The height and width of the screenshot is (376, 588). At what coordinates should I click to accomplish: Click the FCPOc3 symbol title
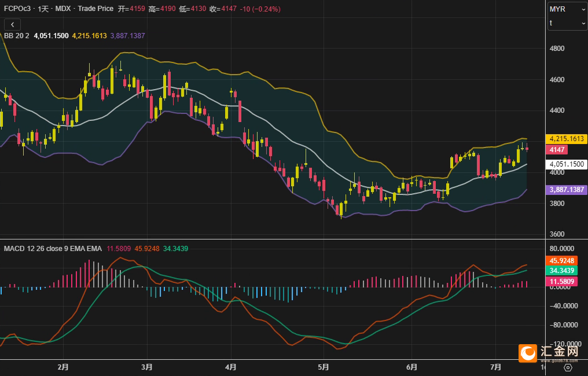pos(17,8)
